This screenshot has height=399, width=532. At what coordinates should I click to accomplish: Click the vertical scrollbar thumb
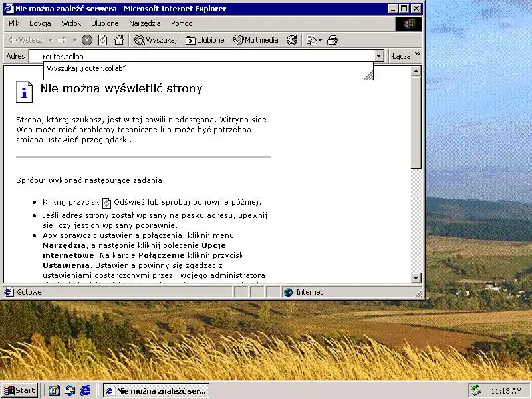click(x=416, y=122)
